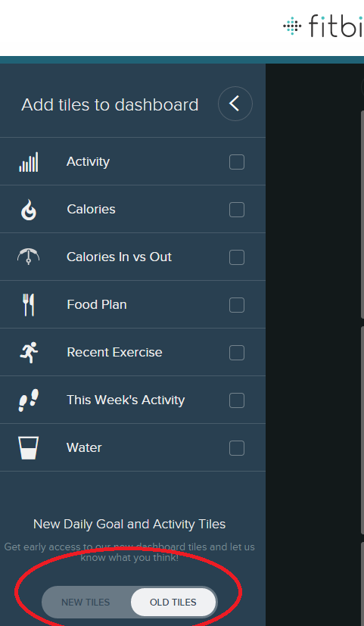Enable the Calories In vs Out checkbox
Image resolution: width=364 pixels, height=626 pixels.
(x=237, y=257)
